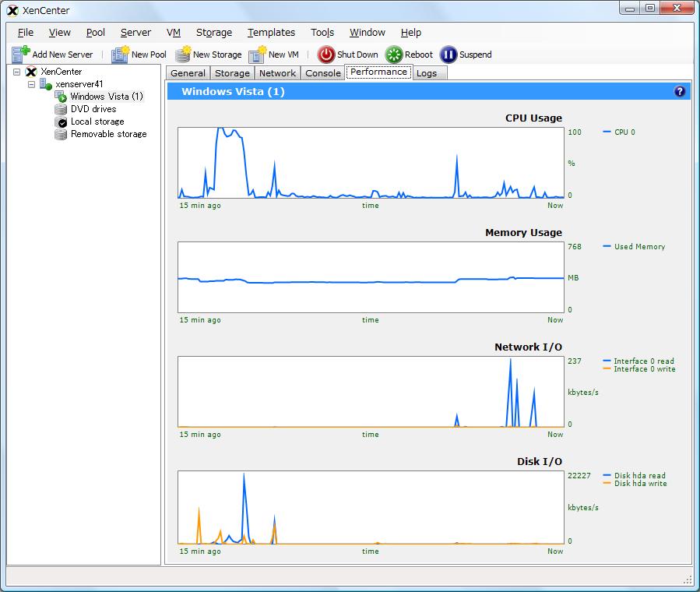This screenshot has width=700, height=592.
Task: Open the VM menu
Action: click(174, 33)
